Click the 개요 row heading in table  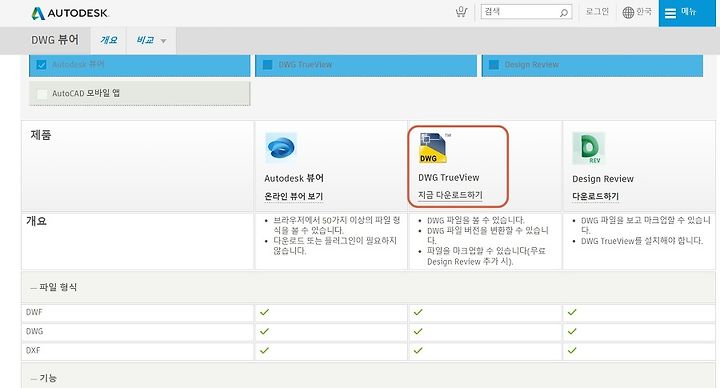coord(36,221)
